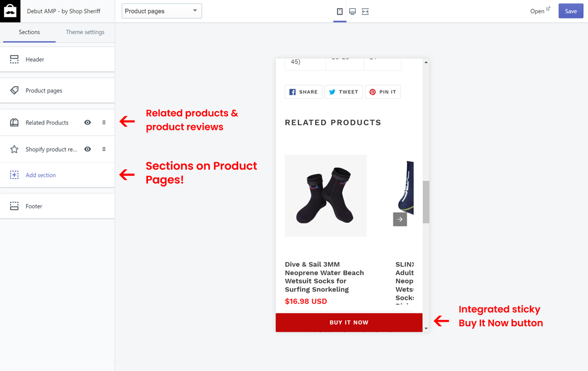588x371 pixels.
Task: Click the Shop Sheriff app logo
Action: [x=9, y=11]
